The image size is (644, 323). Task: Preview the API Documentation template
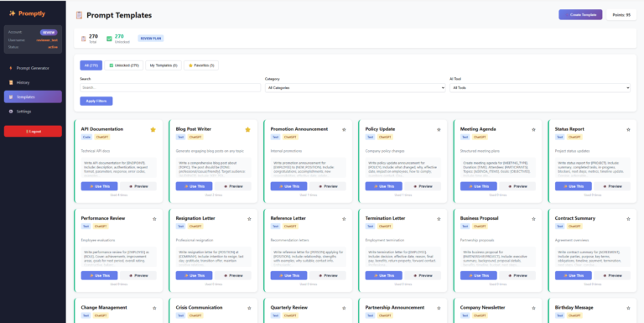click(x=138, y=186)
